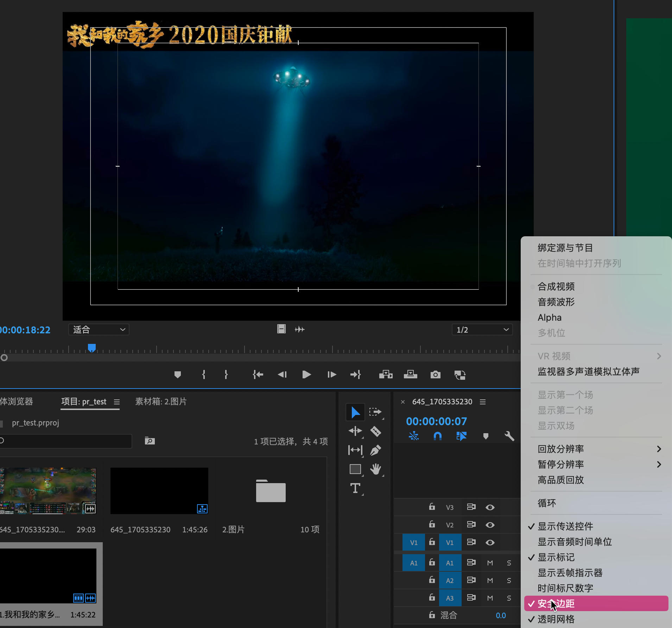Toggle V2 track output eye
Screen dimensions: 672x628
click(490, 525)
